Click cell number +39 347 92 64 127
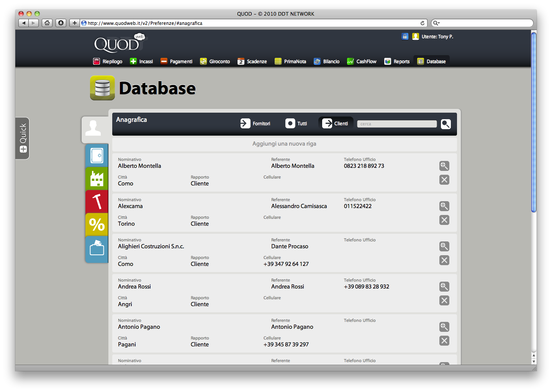This screenshot has width=552, height=392. click(286, 264)
